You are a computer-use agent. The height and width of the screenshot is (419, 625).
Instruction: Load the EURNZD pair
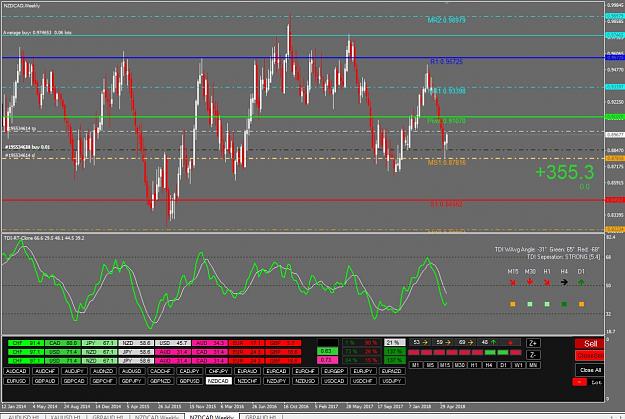coord(392,371)
